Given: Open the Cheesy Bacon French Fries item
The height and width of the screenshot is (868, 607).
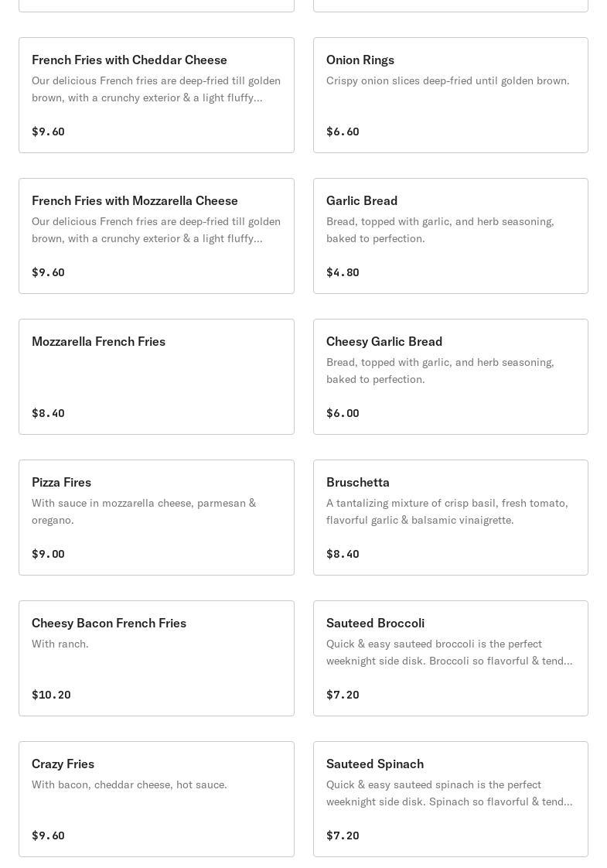Looking at the screenshot, I should [x=156, y=658].
